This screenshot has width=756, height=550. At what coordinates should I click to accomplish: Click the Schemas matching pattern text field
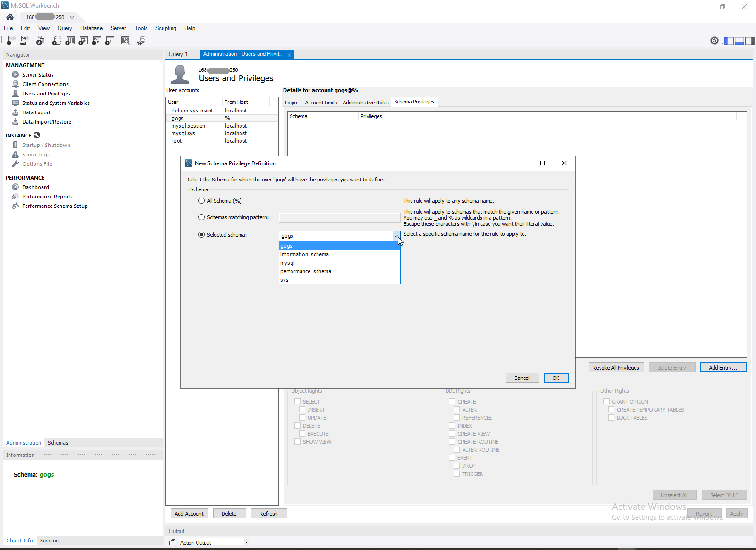tap(339, 217)
